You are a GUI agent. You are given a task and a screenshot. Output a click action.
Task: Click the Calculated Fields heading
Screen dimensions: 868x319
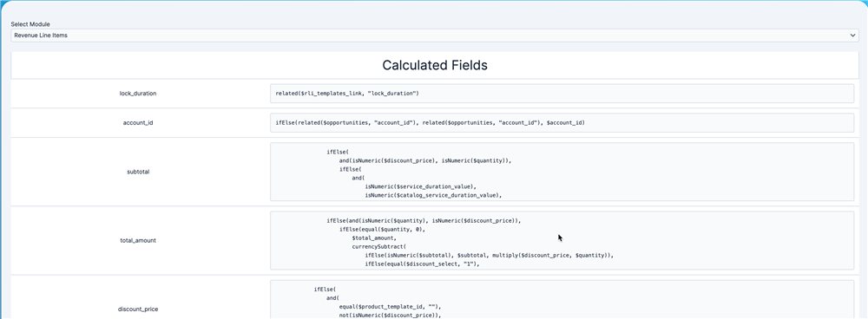(435, 65)
